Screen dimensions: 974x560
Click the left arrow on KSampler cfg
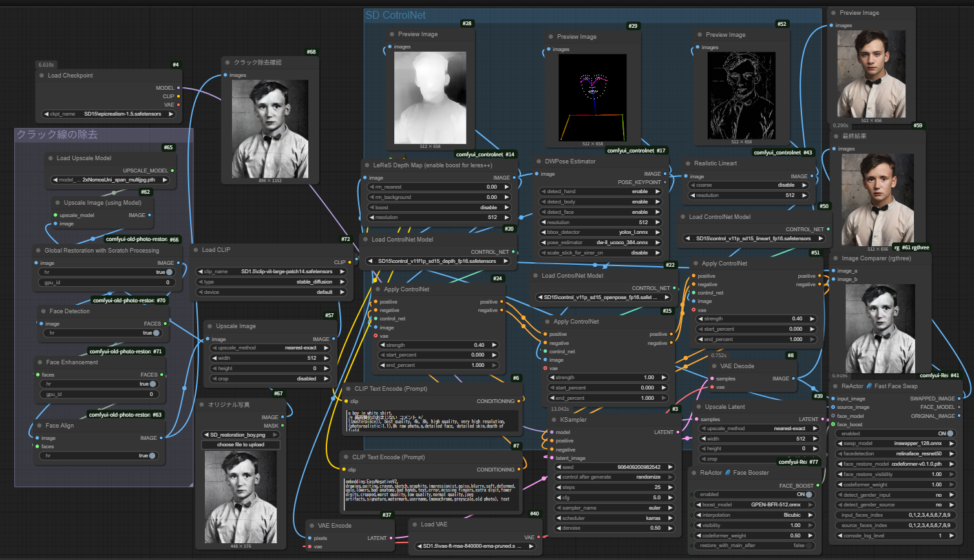click(x=557, y=497)
